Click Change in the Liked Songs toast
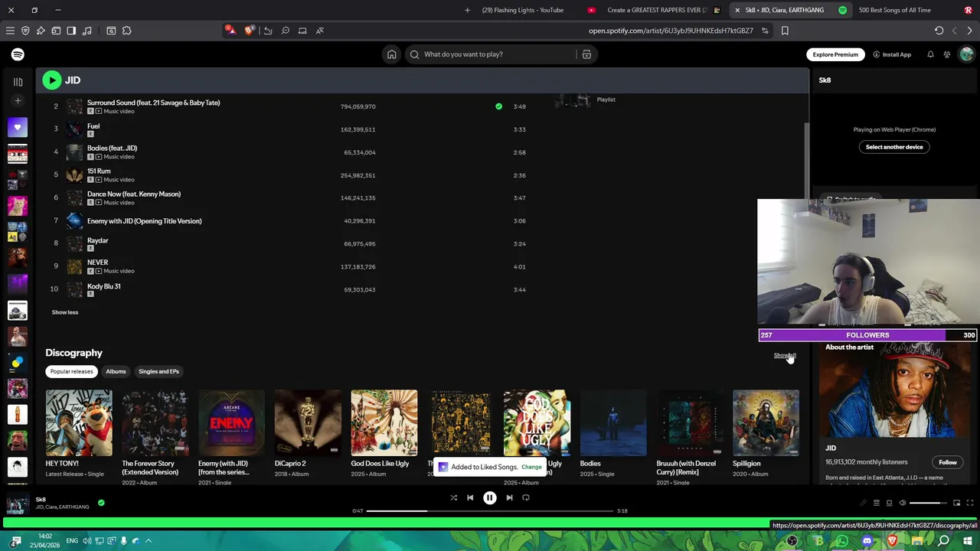 [531, 467]
